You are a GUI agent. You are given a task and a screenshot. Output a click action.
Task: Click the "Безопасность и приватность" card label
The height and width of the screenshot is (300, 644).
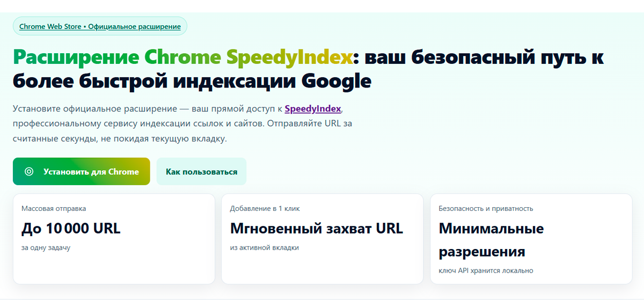[486, 208]
